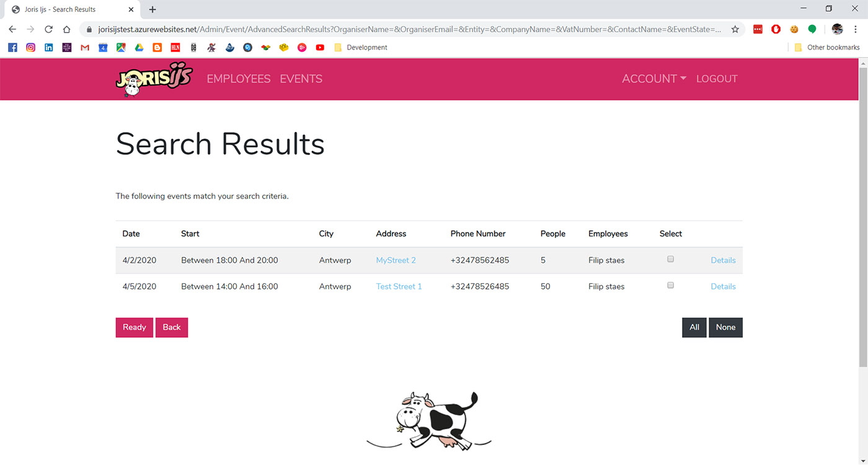Go to the browser home page
Image resolution: width=868 pixels, height=465 pixels.
(66, 29)
